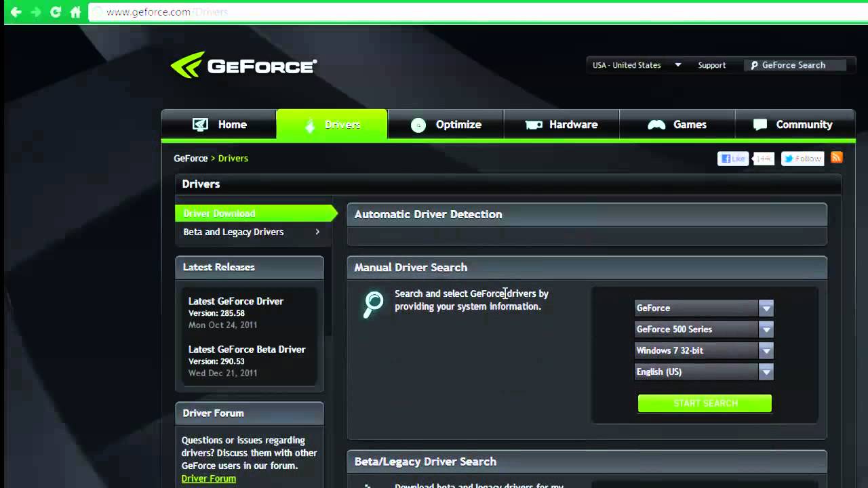Open the Support link
This screenshot has height=488, width=868.
711,65
